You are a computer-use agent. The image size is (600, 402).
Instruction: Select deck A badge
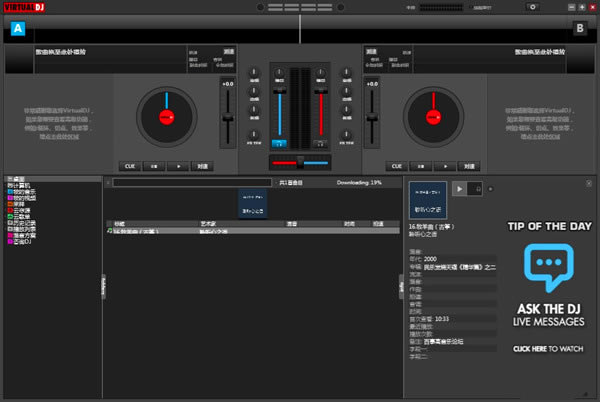(19, 28)
